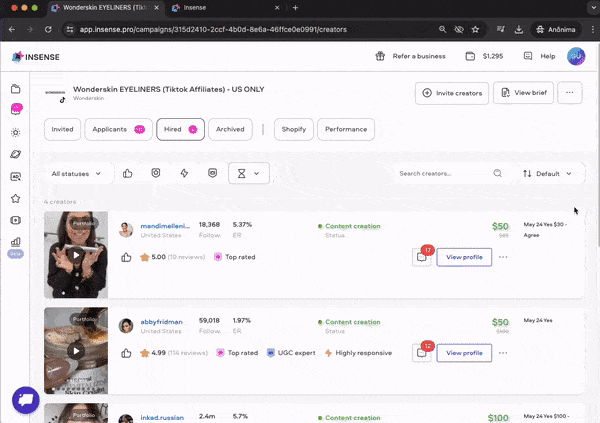
Task: Open the campaigns folder sidebar icon
Action: (x=16, y=89)
